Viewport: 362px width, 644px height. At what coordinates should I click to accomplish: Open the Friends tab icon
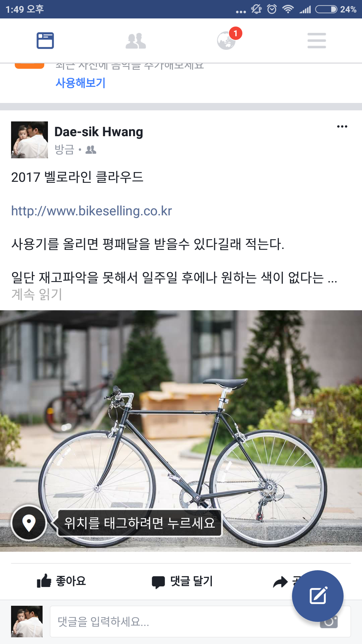click(x=136, y=41)
